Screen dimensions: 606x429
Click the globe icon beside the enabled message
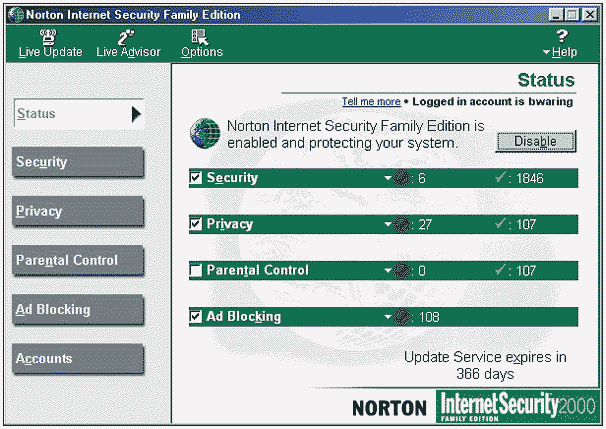point(205,134)
